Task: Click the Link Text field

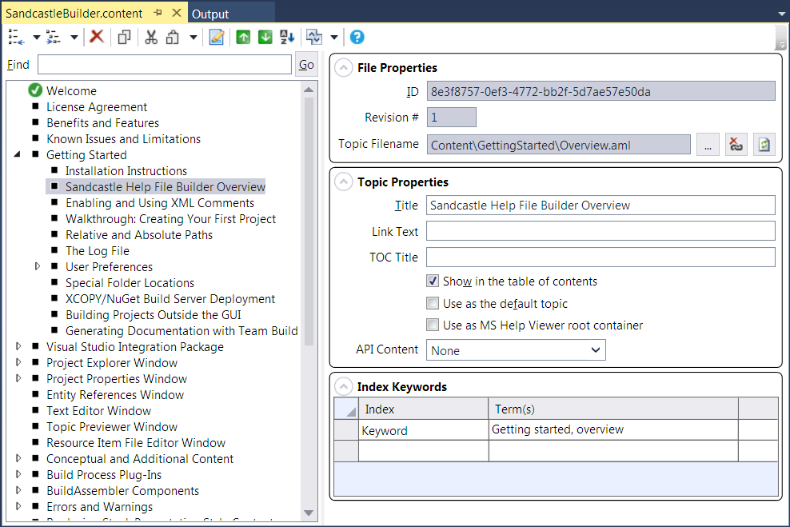Action: 601,231
